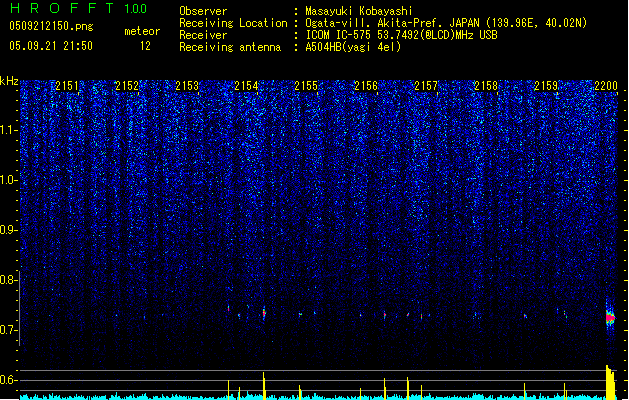This screenshot has height=400, width=629.
Task: Click the 'Observer' field label
Action: tap(203, 11)
